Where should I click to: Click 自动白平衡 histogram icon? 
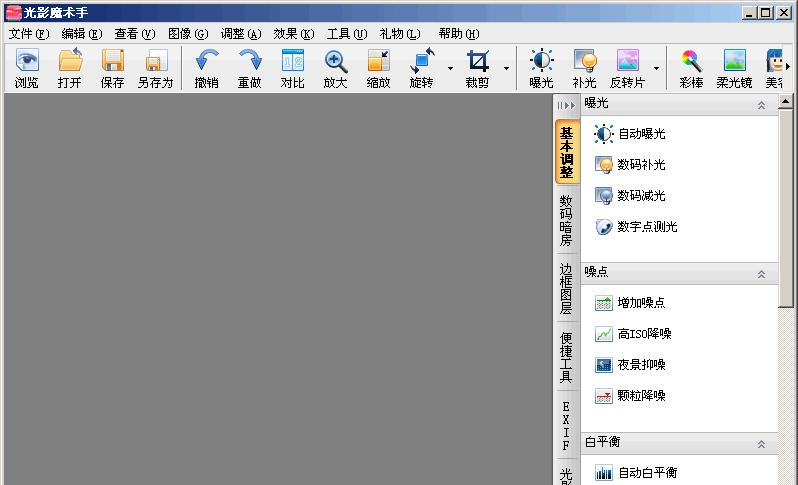[604, 473]
